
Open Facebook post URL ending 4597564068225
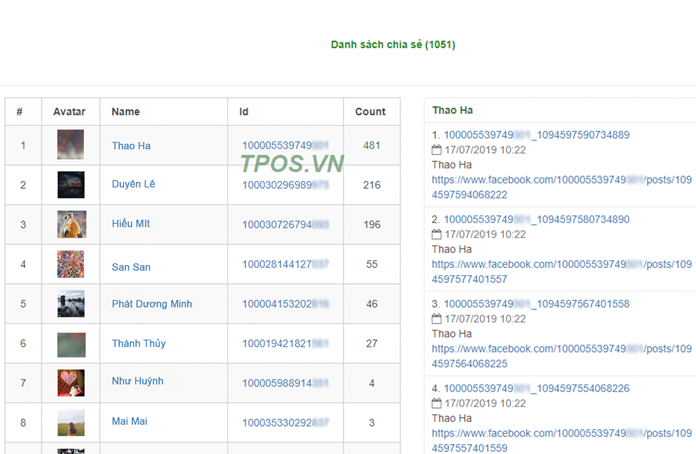(562, 356)
